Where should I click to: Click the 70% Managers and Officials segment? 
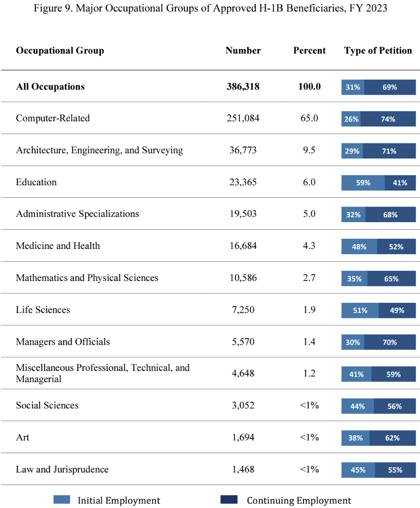click(390, 342)
